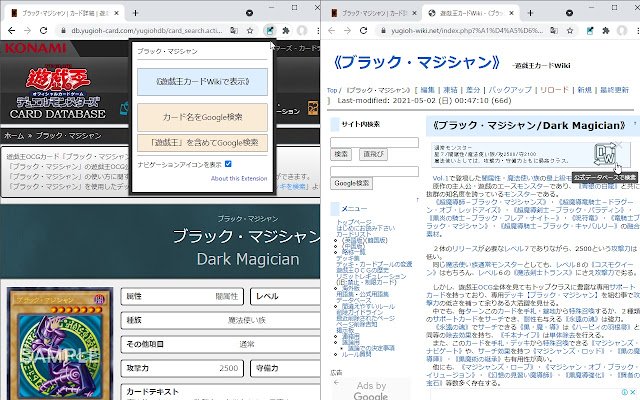Viewport: 640px width, 400px height.
Task: Click the KONAMI logo
Action: point(36,48)
